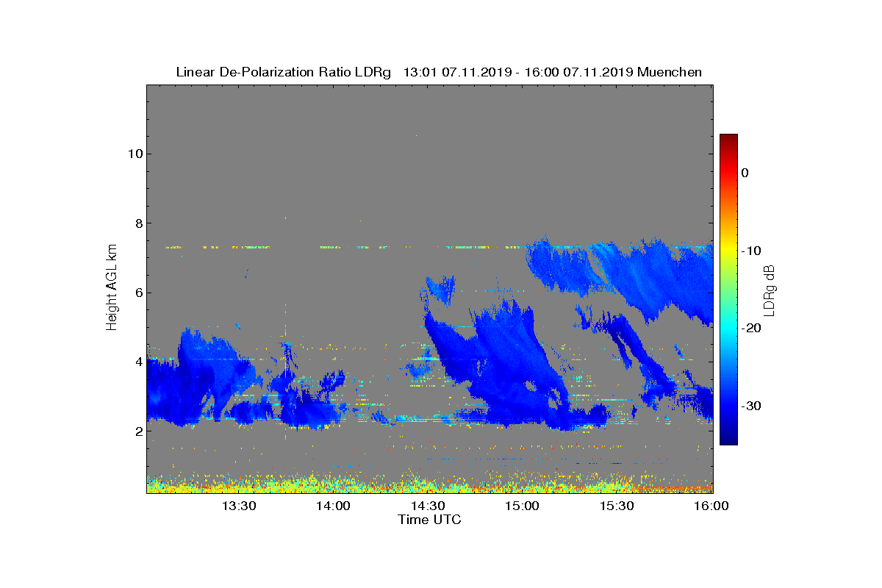Click the 13:30 time tick label
The image size is (882, 588).
(x=238, y=506)
